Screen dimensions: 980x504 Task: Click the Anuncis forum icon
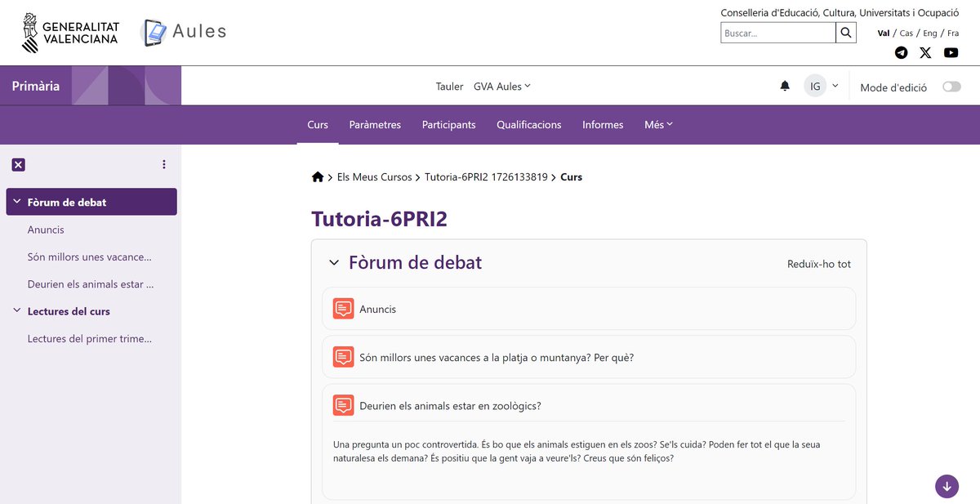(x=343, y=309)
